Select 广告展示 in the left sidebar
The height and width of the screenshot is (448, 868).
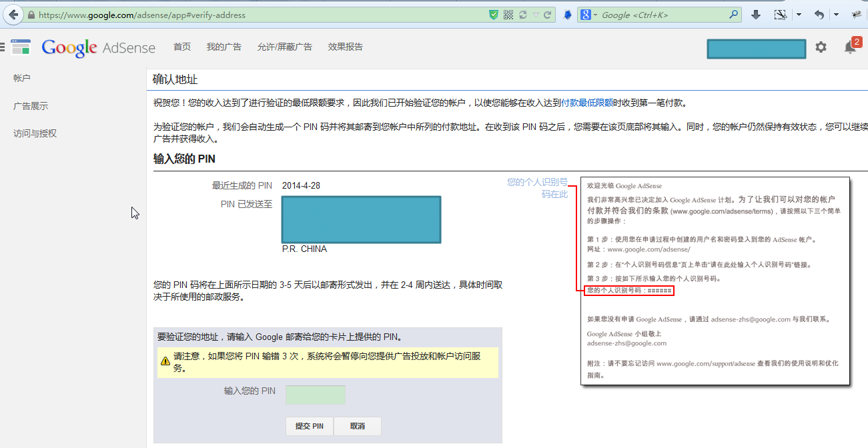click(31, 106)
